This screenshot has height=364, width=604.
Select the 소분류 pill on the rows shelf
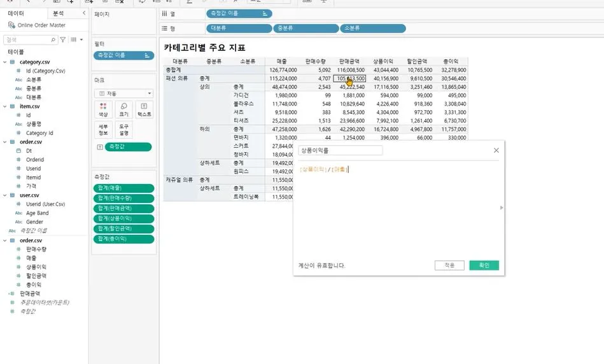(373, 29)
